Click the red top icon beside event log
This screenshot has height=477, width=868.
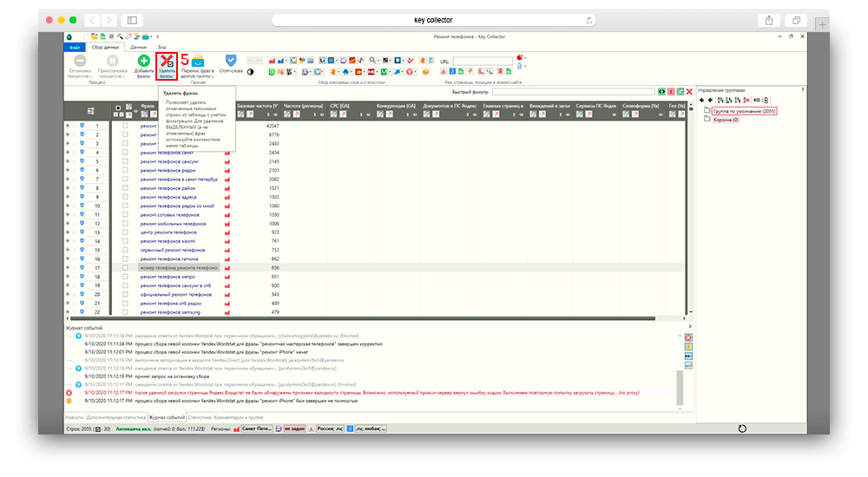pos(688,337)
